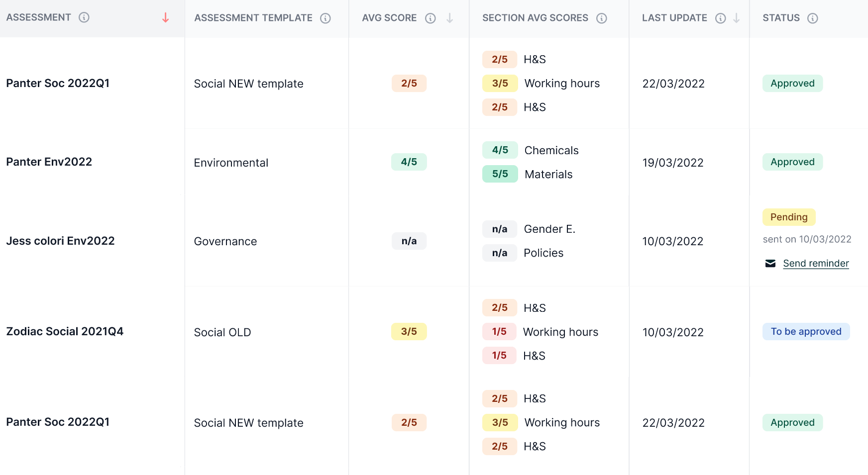Screen dimensions: 868x475
Task: Click the envelope icon next to Send reminder
Action: 770,264
